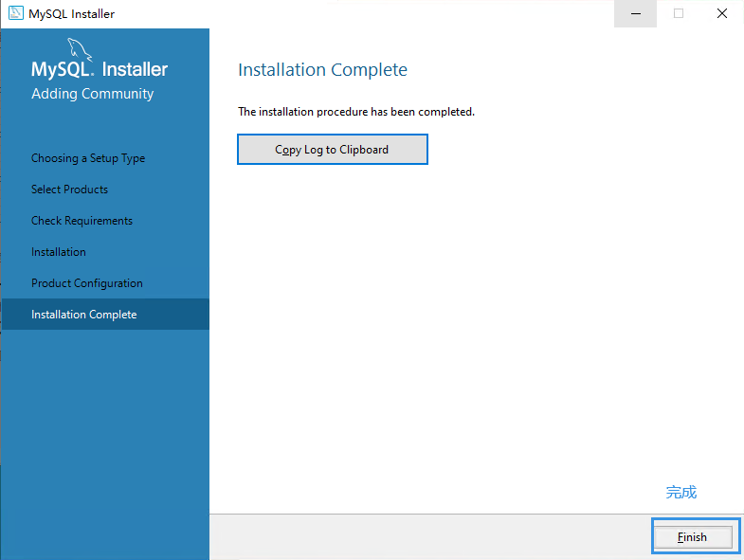Copy Log to Clipboard
Viewport: 744px width, 560px height.
click(x=332, y=150)
